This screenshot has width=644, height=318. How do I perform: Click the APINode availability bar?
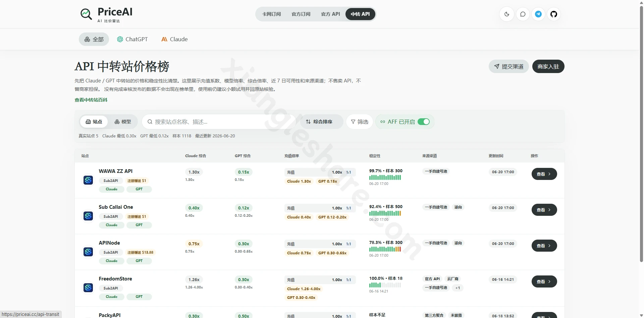(385, 249)
